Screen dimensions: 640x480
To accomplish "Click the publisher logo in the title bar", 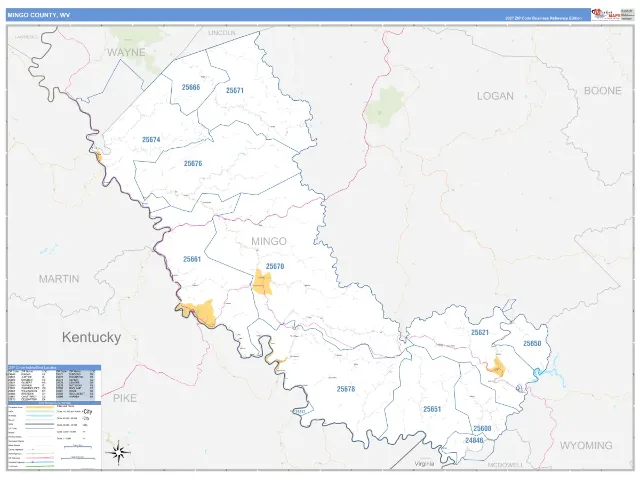I will (606, 15).
